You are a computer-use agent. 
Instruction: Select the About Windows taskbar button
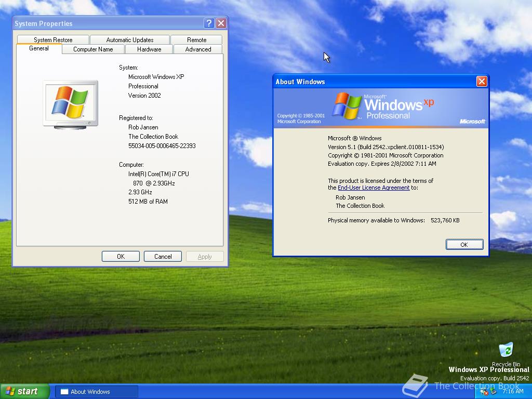click(96, 392)
